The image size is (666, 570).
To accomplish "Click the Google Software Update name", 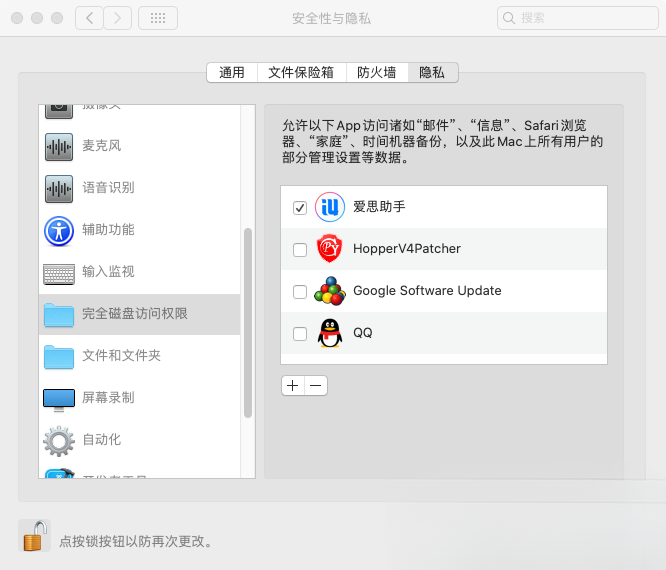I will 427,291.
